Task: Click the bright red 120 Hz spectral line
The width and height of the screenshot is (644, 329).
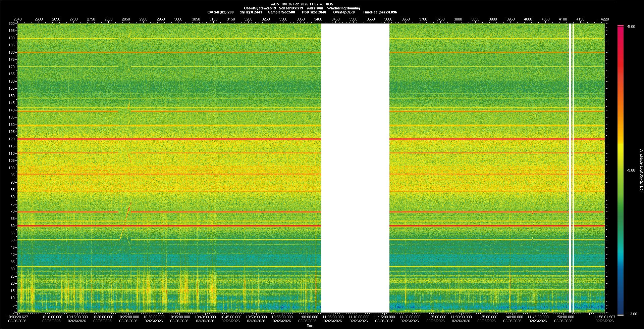Action: 168,139
